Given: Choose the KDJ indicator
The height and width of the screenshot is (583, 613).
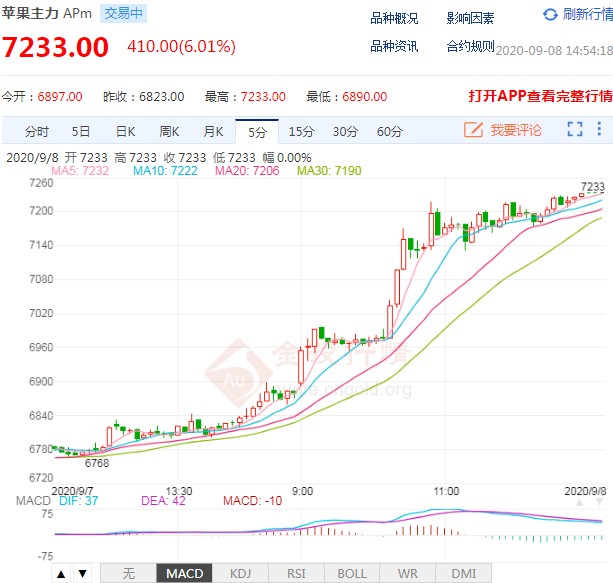Looking at the screenshot, I should pyautogui.click(x=240, y=574).
